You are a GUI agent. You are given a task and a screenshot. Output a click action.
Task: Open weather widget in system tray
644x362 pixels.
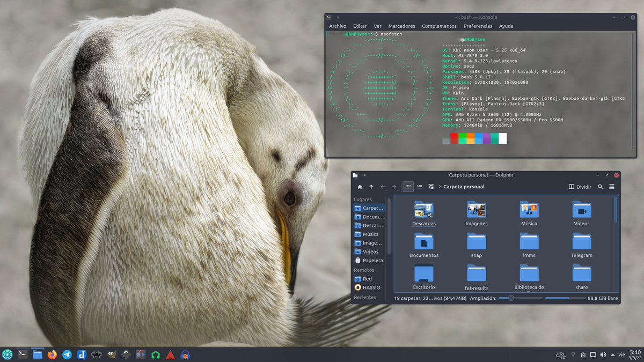click(x=561, y=354)
